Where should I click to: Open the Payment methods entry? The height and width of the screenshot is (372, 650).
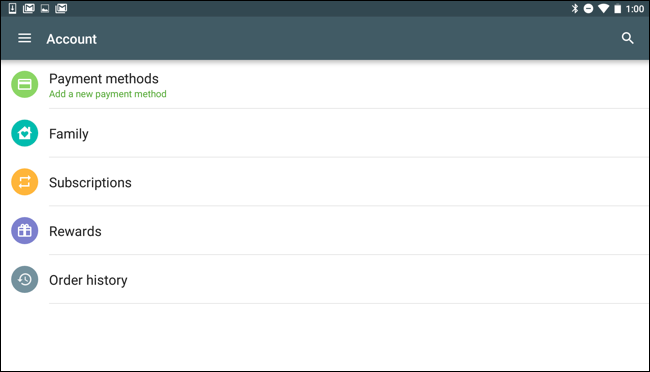(325, 84)
